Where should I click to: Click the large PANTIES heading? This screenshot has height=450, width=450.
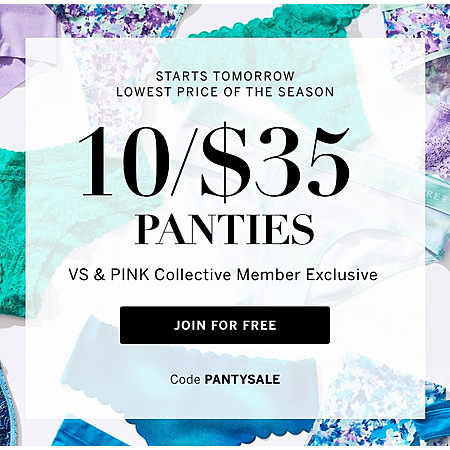coord(224,229)
